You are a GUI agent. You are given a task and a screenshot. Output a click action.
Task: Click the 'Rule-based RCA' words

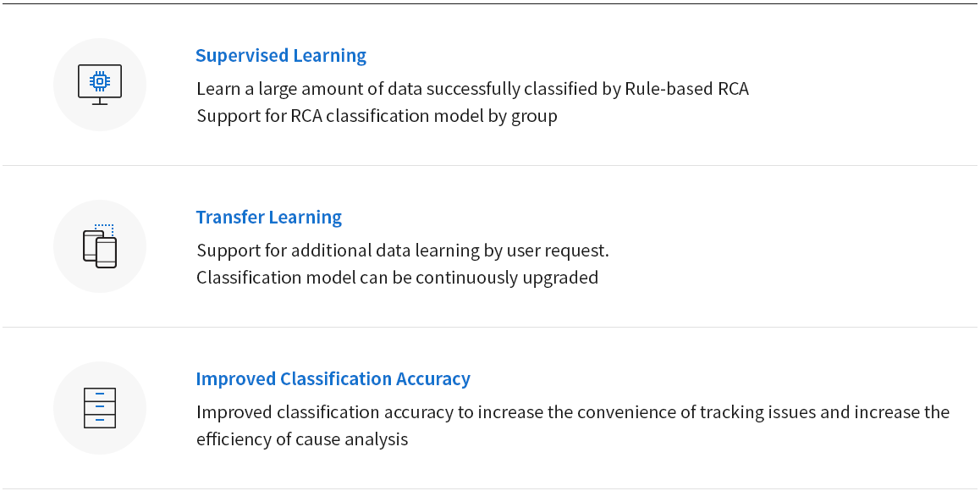coord(687,89)
